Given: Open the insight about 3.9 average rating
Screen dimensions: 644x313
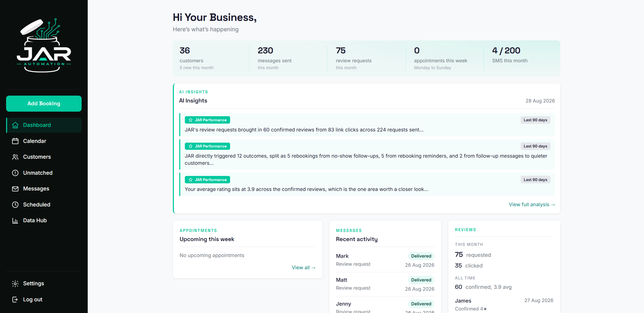Looking at the screenshot, I should tap(367, 184).
